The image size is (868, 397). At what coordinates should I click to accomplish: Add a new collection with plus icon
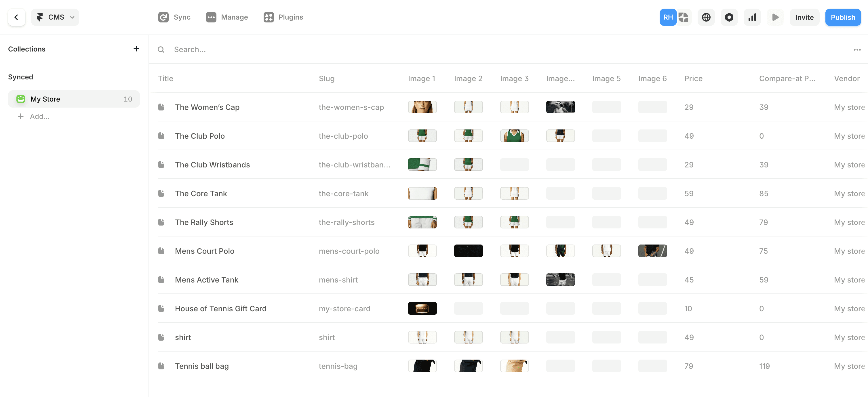(136, 49)
